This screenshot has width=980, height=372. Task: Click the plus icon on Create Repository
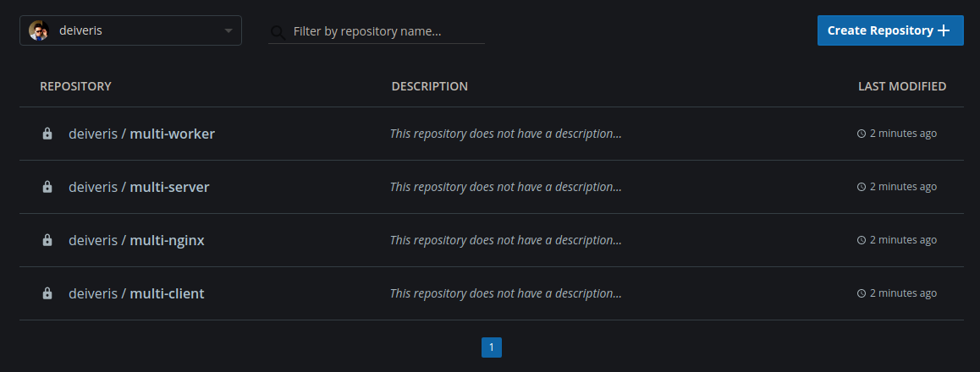click(944, 30)
